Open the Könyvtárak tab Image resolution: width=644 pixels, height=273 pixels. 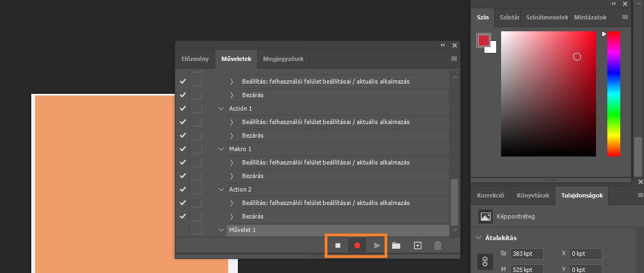pyautogui.click(x=533, y=195)
